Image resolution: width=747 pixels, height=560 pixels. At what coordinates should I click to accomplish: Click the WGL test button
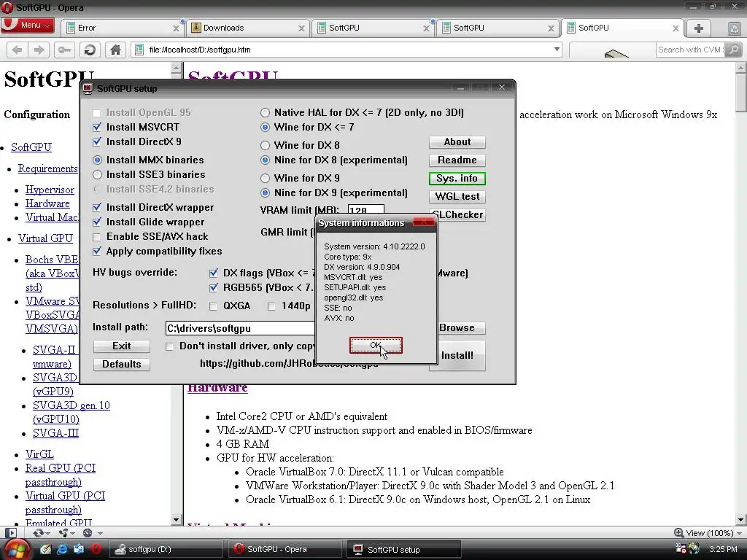[457, 196]
